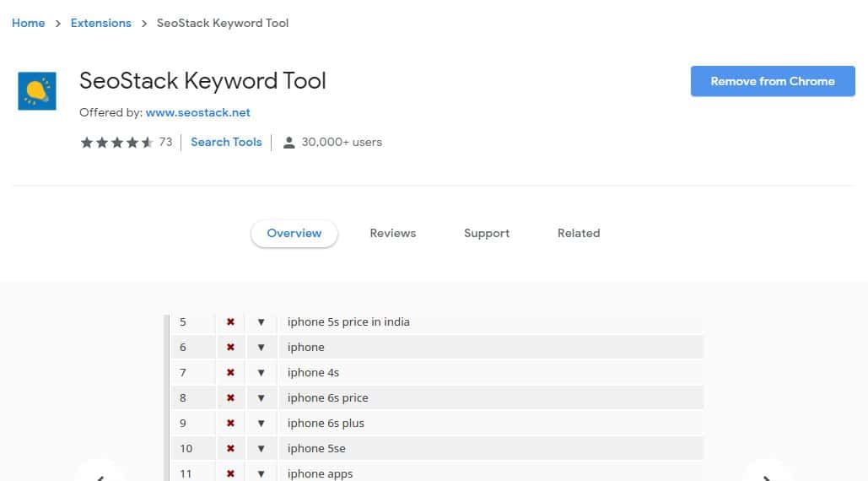Image resolution: width=868 pixels, height=481 pixels.
Task: Expand the arrow for iphone 6s plus
Action: (x=261, y=424)
